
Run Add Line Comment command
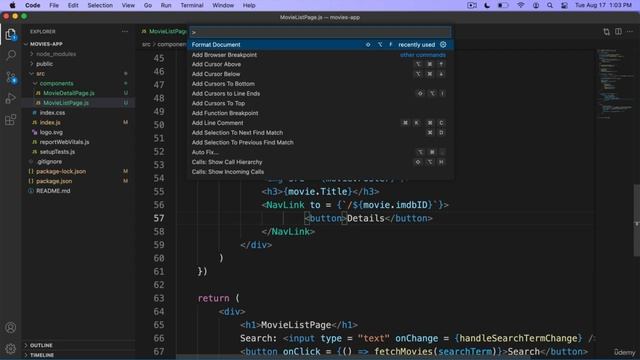point(320,123)
